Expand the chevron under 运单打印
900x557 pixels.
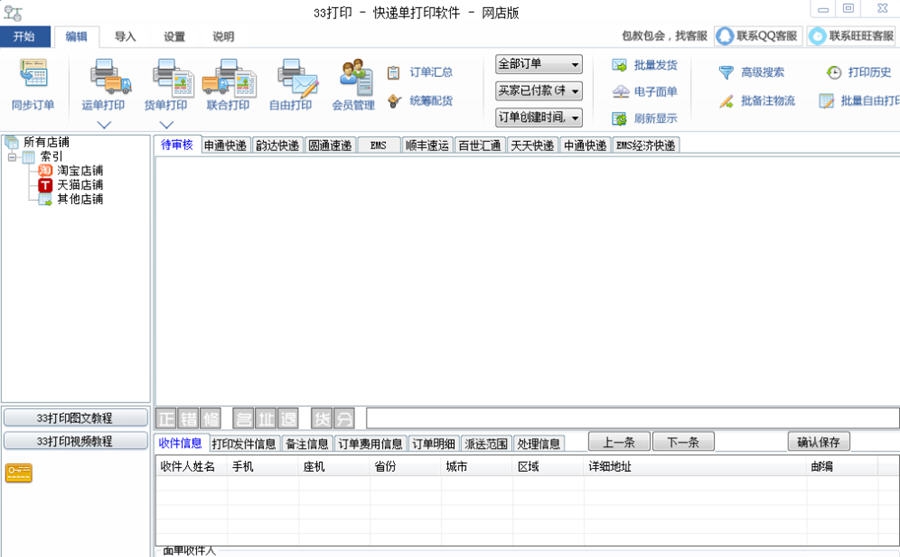tap(104, 125)
